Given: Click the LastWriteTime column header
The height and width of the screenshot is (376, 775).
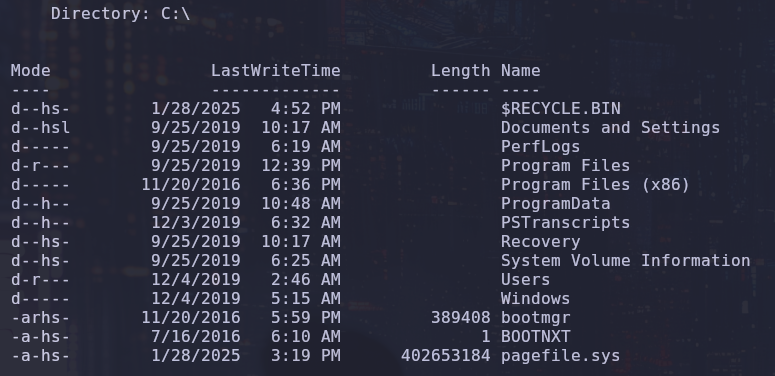Looking at the screenshot, I should 276,71.
